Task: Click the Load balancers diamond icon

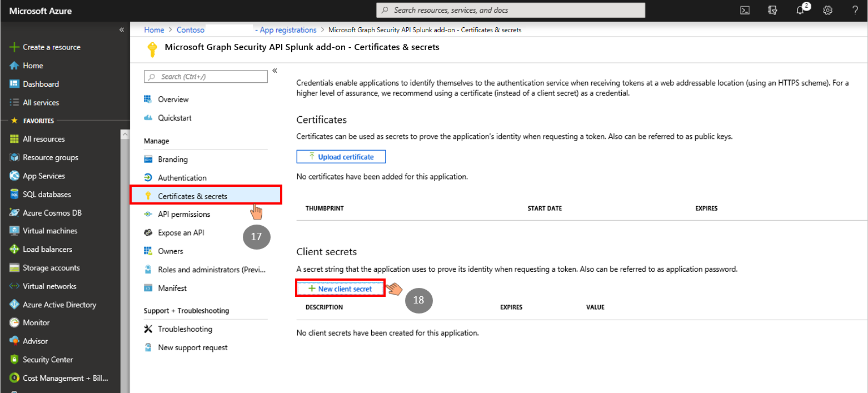Action: pos(14,249)
